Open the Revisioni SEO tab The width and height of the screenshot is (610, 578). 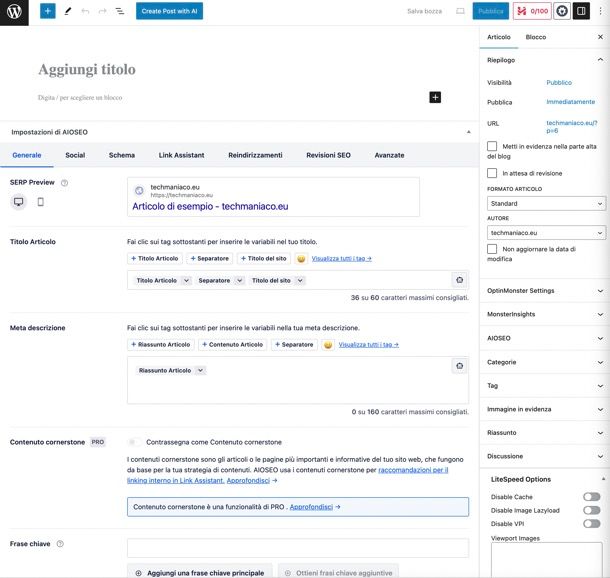pyautogui.click(x=328, y=155)
